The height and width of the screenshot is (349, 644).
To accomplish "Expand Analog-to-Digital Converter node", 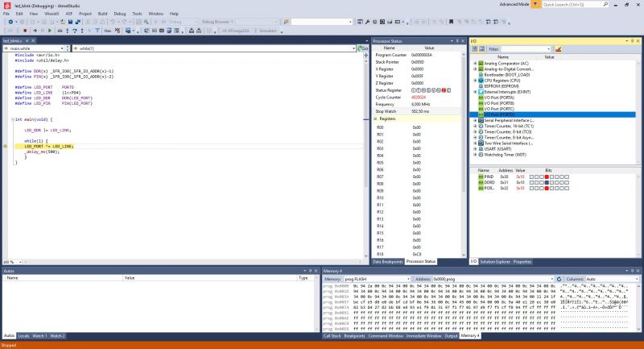I will coord(475,69).
